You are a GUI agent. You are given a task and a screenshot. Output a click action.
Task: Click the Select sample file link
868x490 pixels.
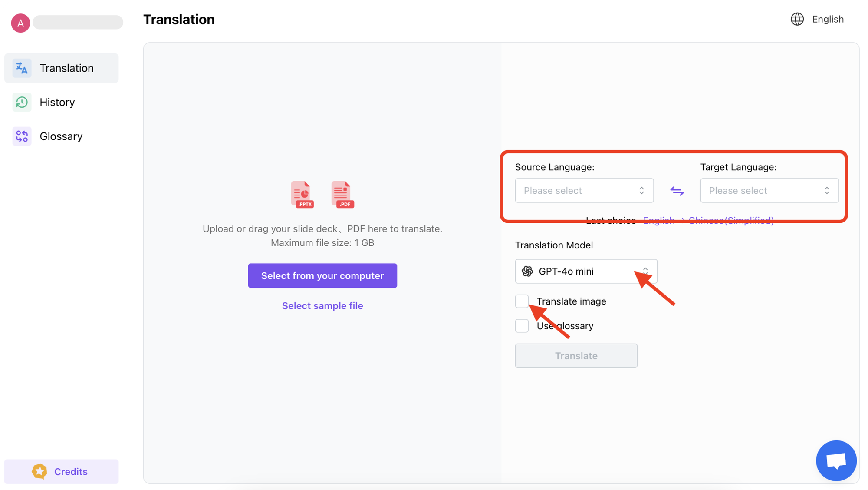point(322,306)
